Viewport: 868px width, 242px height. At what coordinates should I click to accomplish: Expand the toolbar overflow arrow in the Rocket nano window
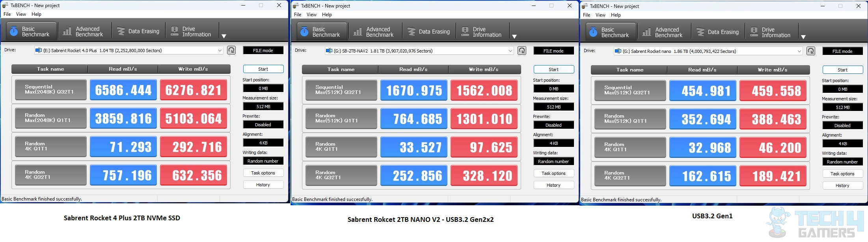803,37
